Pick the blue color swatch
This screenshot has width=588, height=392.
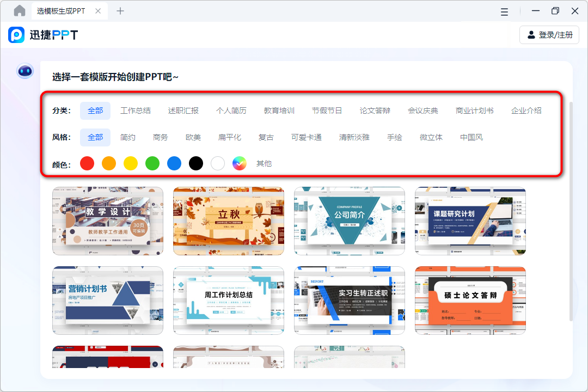pos(174,163)
